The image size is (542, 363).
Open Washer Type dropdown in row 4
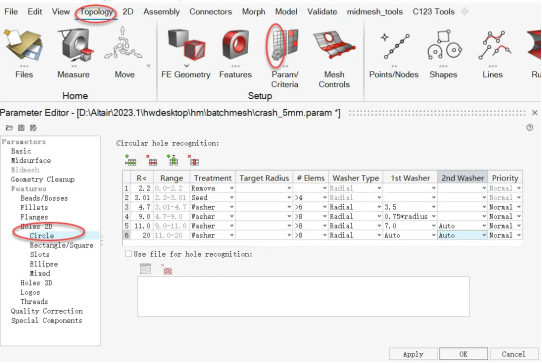point(379,216)
